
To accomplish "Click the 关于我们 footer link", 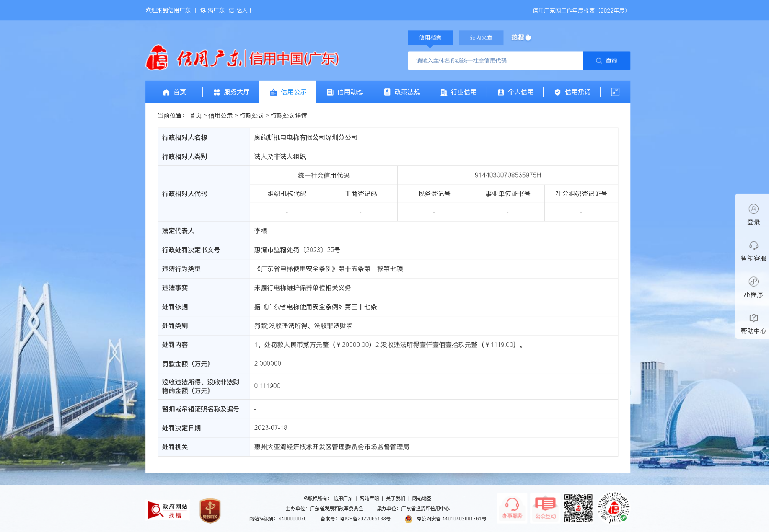I will 396,498.
